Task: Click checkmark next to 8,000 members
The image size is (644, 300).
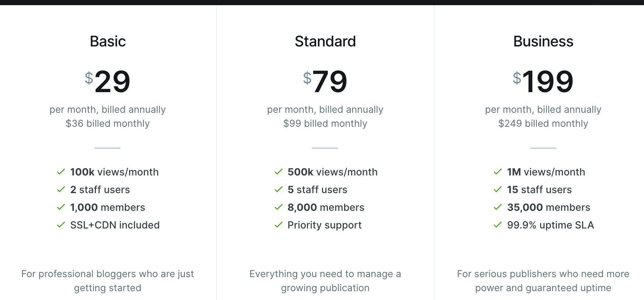Action: [278, 207]
